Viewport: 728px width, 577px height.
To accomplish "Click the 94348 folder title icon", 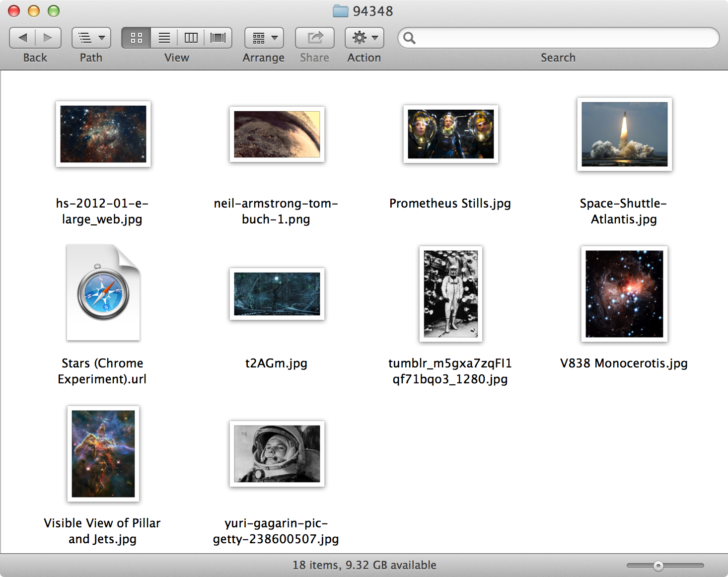I will (340, 11).
